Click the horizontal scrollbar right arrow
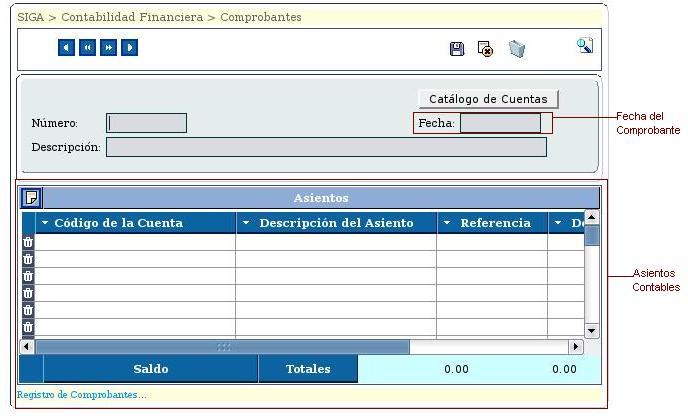Image resolution: width=688 pixels, height=418 pixels. 575,347
